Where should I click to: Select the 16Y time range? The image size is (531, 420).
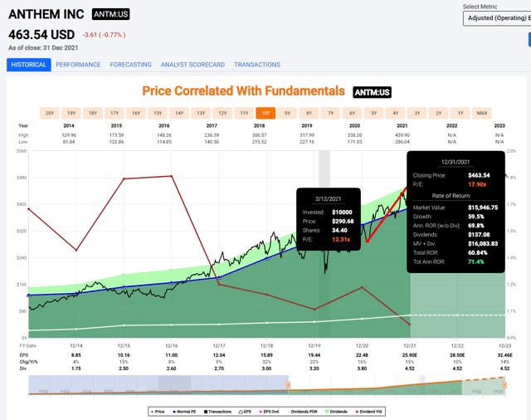coord(136,113)
